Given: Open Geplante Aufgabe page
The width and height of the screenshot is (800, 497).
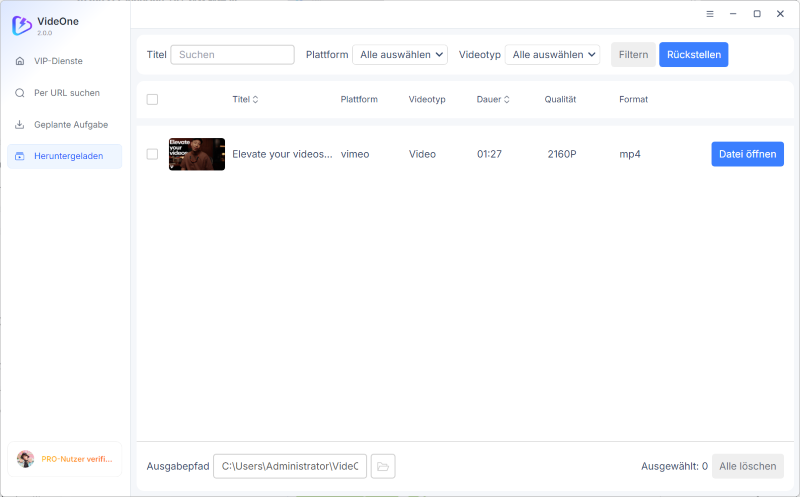Looking at the screenshot, I should (x=65, y=125).
